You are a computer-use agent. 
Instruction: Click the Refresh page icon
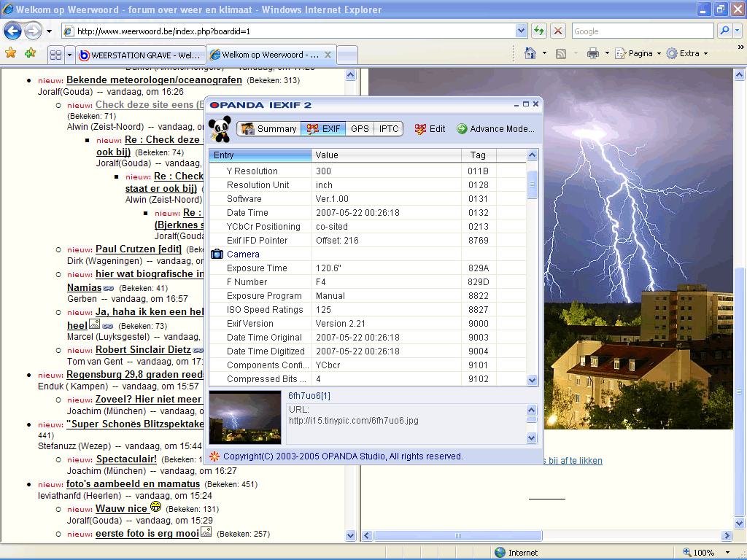point(539,31)
